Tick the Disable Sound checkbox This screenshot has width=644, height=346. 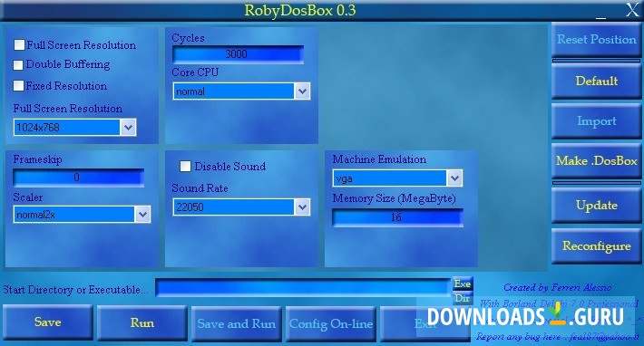185,166
